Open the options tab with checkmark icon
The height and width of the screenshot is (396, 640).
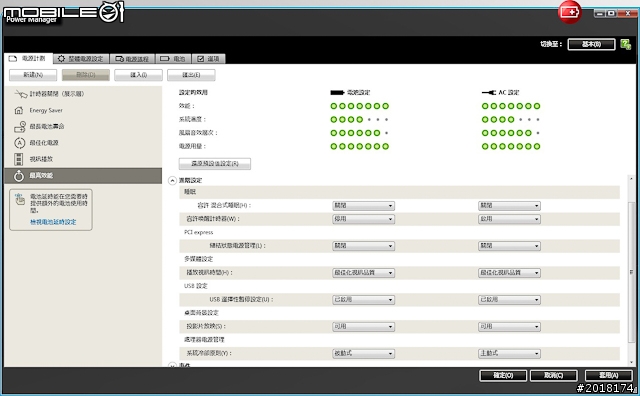pyautogui.click(x=208, y=59)
